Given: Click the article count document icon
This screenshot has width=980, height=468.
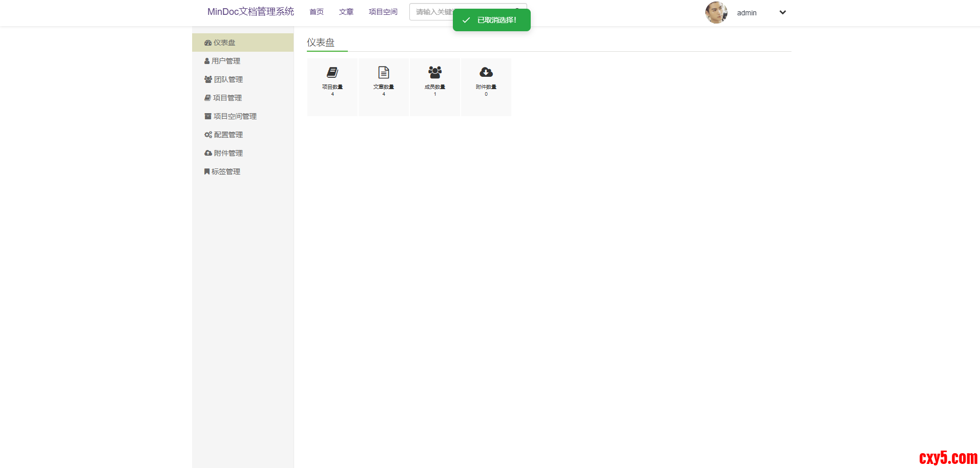Looking at the screenshot, I should 384,72.
